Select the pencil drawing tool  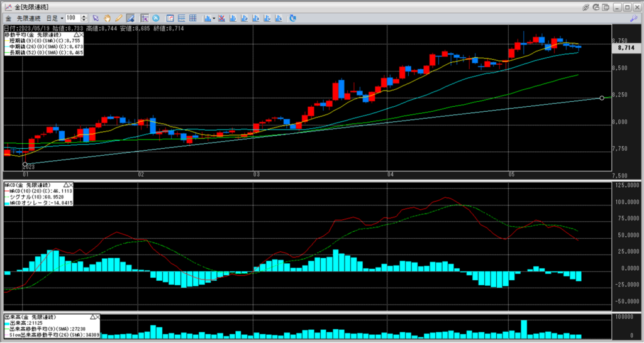(x=118, y=18)
